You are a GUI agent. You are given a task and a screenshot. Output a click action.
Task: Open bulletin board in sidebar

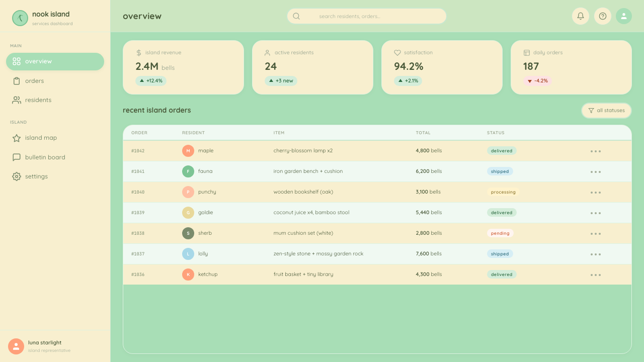55,157
